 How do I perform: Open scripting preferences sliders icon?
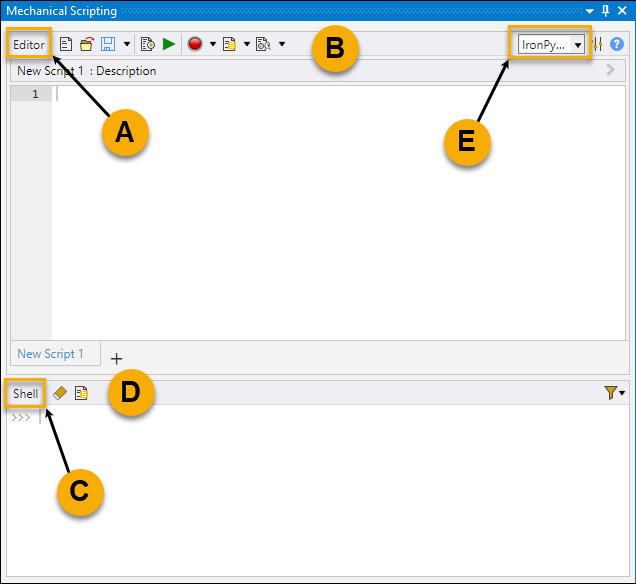[x=597, y=44]
